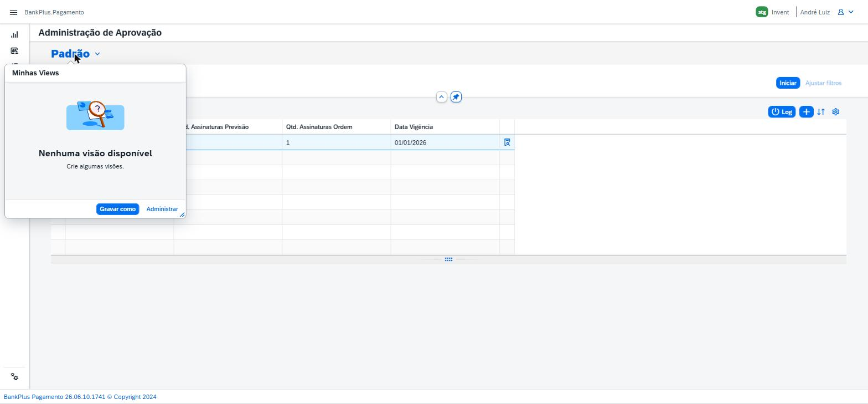Open the second sidebar icon below the chart
Screen dimensions: 868x404
pyautogui.click(x=14, y=50)
